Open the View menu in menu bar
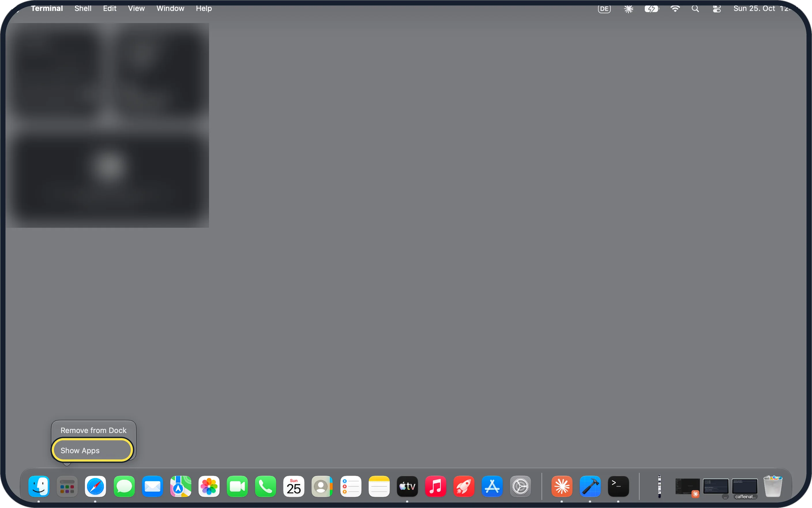 (x=136, y=8)
